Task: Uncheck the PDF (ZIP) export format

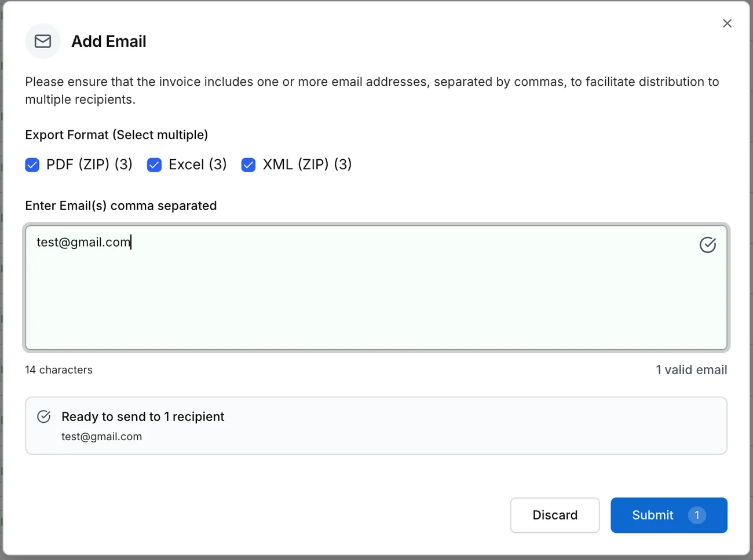Action: tap(32, 165)
